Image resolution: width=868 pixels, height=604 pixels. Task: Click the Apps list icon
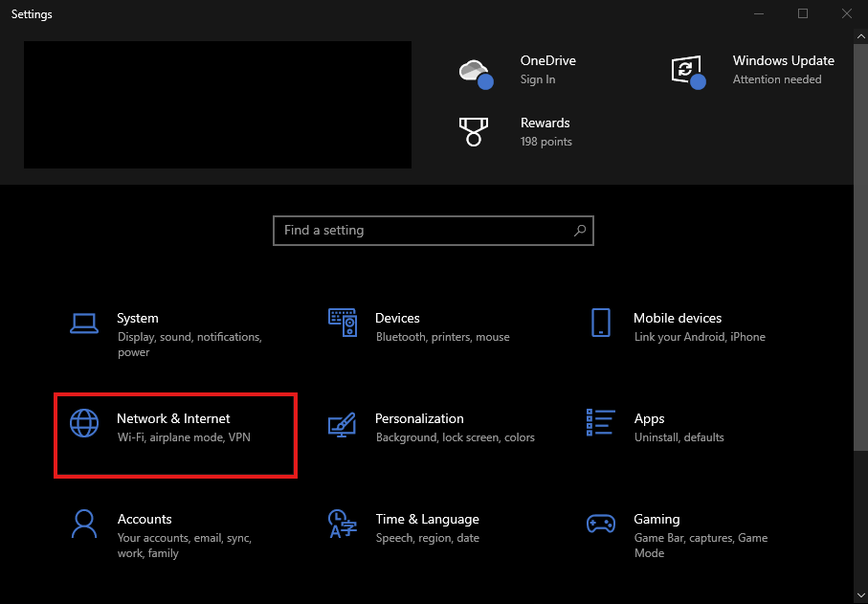click(601, 422)
